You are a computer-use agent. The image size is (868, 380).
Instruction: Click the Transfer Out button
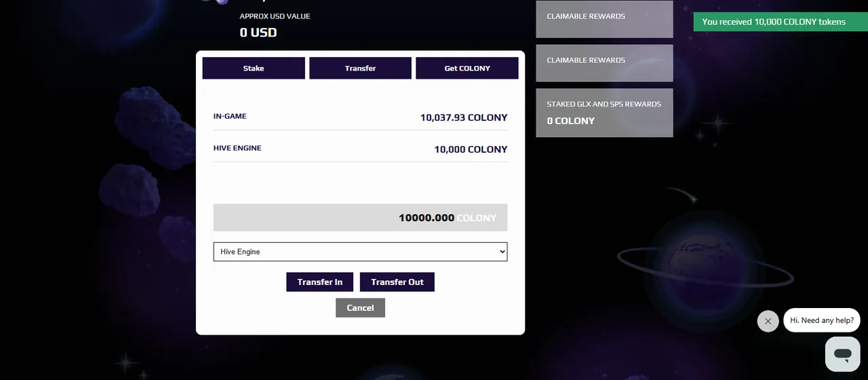(x=397, y=282)
